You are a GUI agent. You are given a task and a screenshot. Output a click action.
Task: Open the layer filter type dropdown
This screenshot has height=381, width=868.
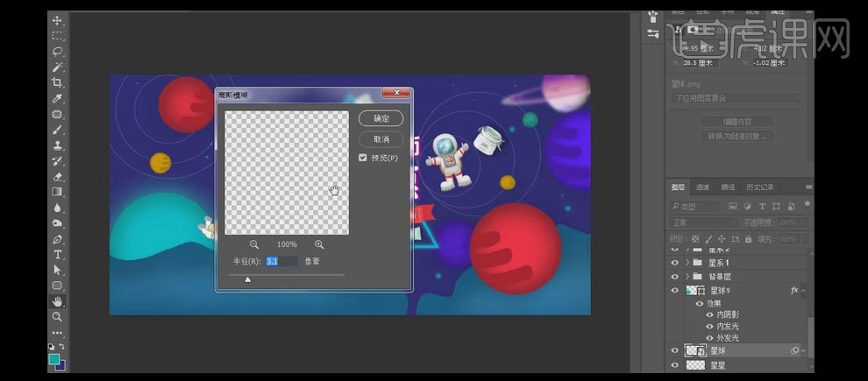694,206
